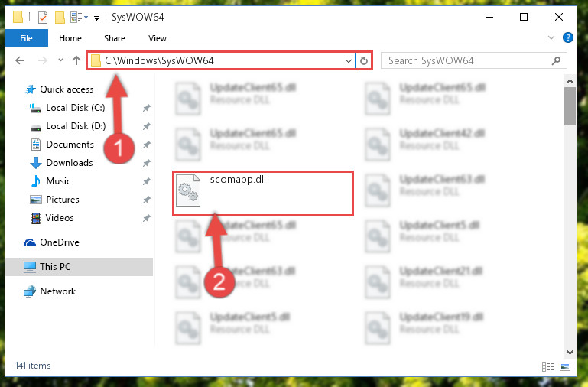588x387 pixels.
Task: Expand the address bar history dropdown
Action: click(349, 60)
